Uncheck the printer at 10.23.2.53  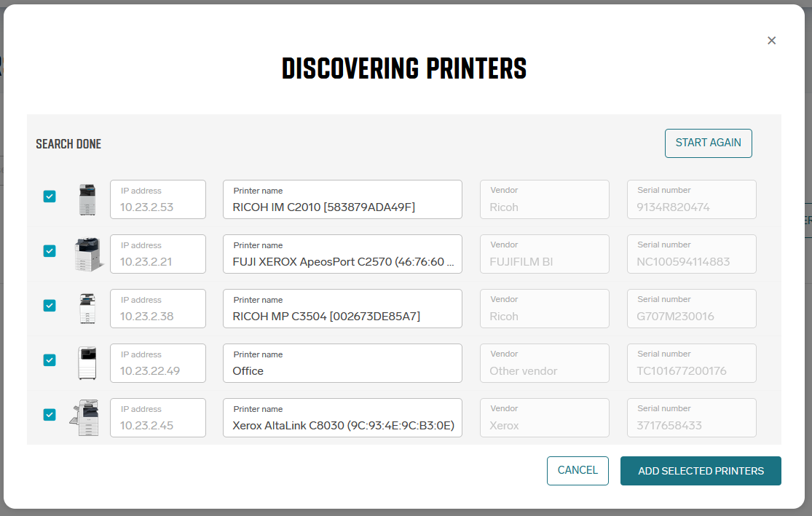click(x=50, y=197)
